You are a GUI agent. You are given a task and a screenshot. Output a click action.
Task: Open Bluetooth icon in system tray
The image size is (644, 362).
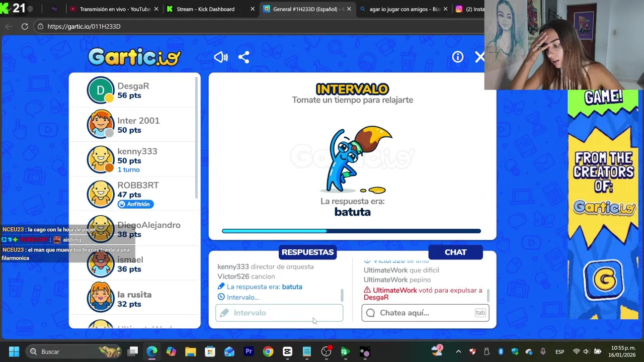[x=501, y=351]
